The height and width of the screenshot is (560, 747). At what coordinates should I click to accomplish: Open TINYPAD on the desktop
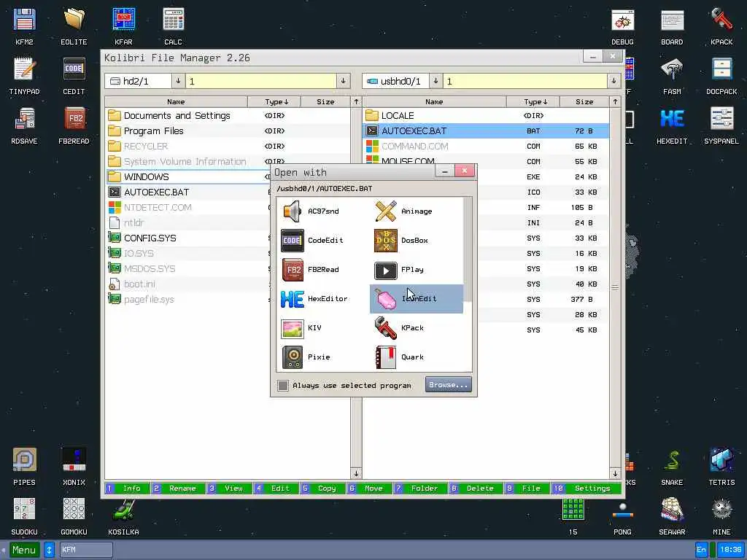click(x=24, y=76)
